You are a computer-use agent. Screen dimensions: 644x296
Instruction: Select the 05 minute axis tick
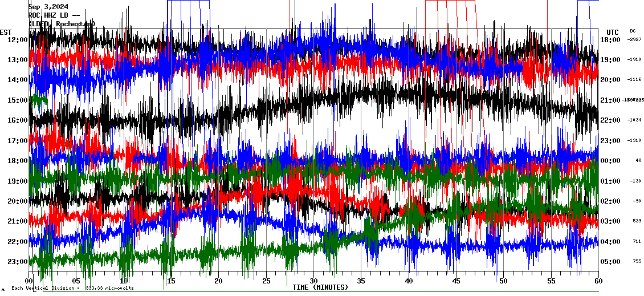[77, 281]
